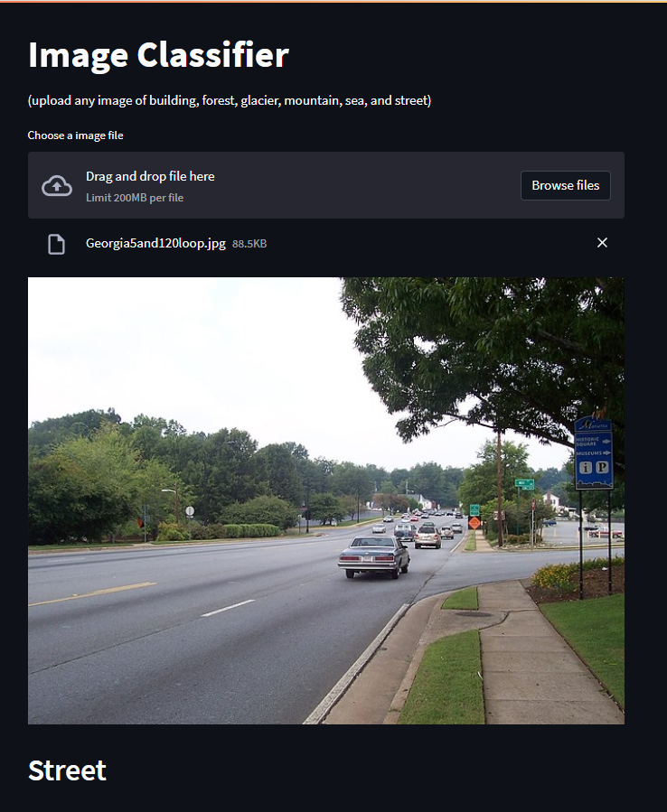Screen dimensions: 667x812
Task: Remove the uploaded file with the X icon
Action: (x=602, y=242)
